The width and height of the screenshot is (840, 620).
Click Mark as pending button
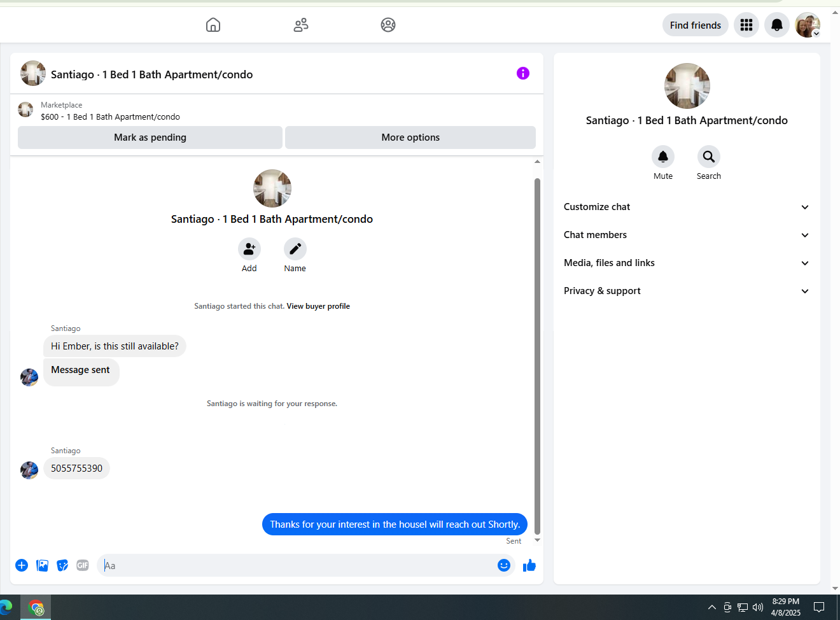150,137
